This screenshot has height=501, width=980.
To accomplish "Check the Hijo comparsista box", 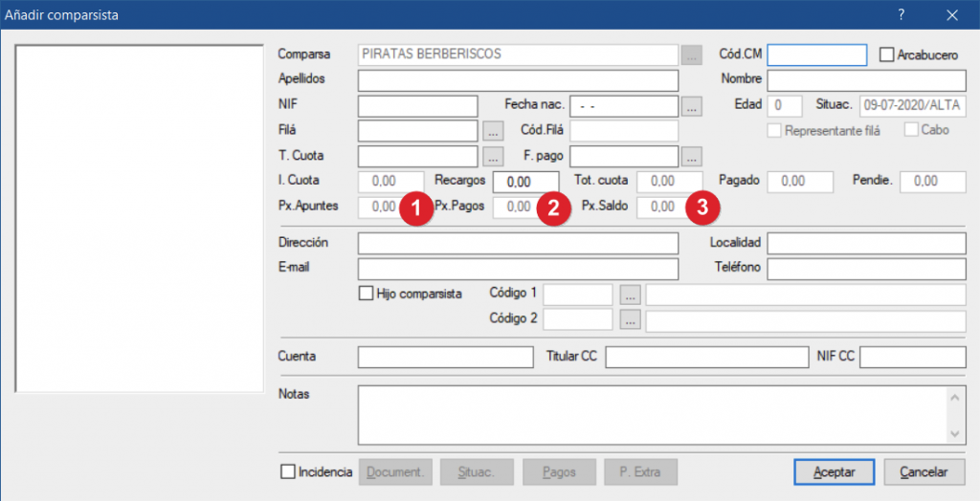I will click(366, 294).
